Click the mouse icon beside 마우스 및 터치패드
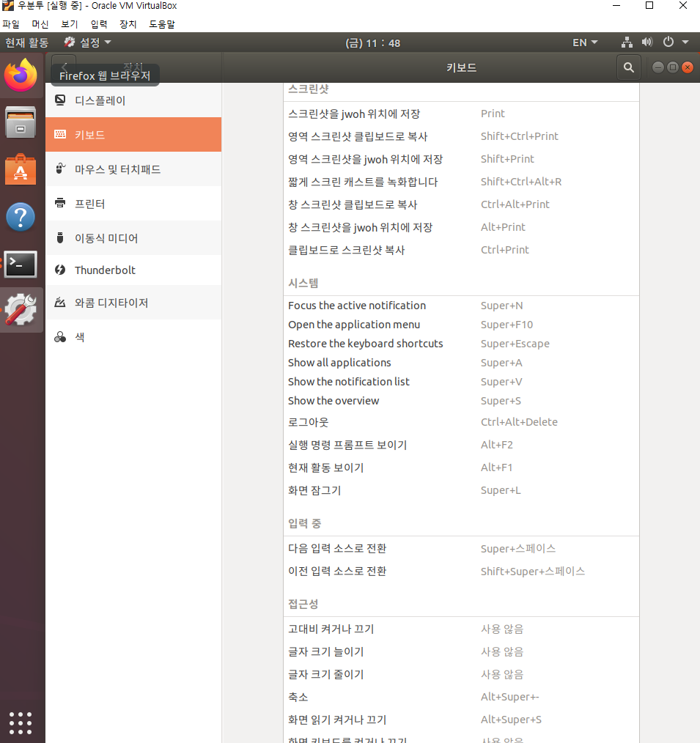Viewport: 700px width, 743px height. coord(60,169)
